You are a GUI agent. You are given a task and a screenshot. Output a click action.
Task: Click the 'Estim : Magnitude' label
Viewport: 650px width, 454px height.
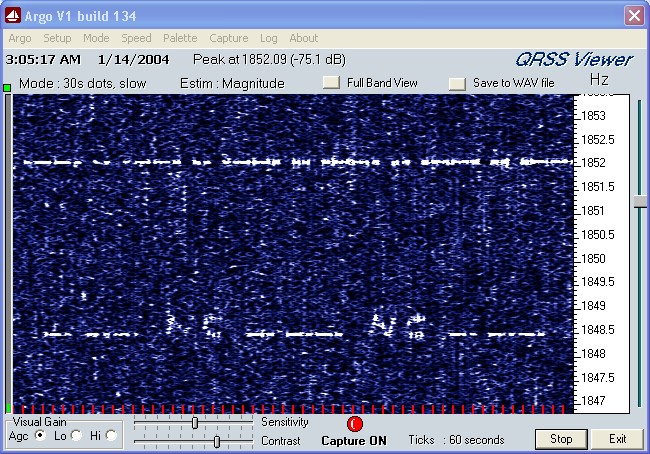[x=232, y=83]
